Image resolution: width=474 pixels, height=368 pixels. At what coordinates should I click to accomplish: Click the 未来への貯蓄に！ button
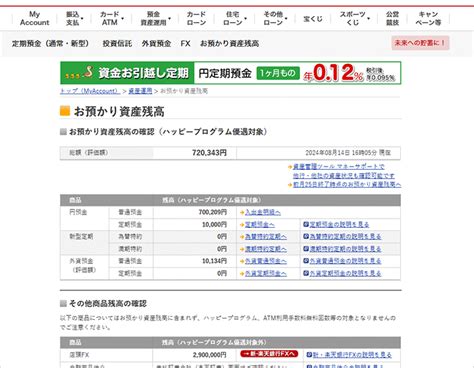[420, 43]
